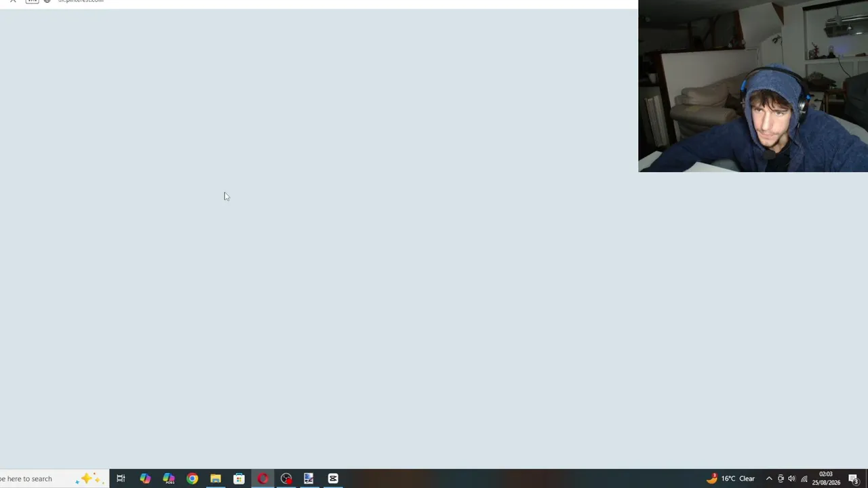Open Task View from the taskbar
Screen dimensions: 868x488
[x=121, y=479]
